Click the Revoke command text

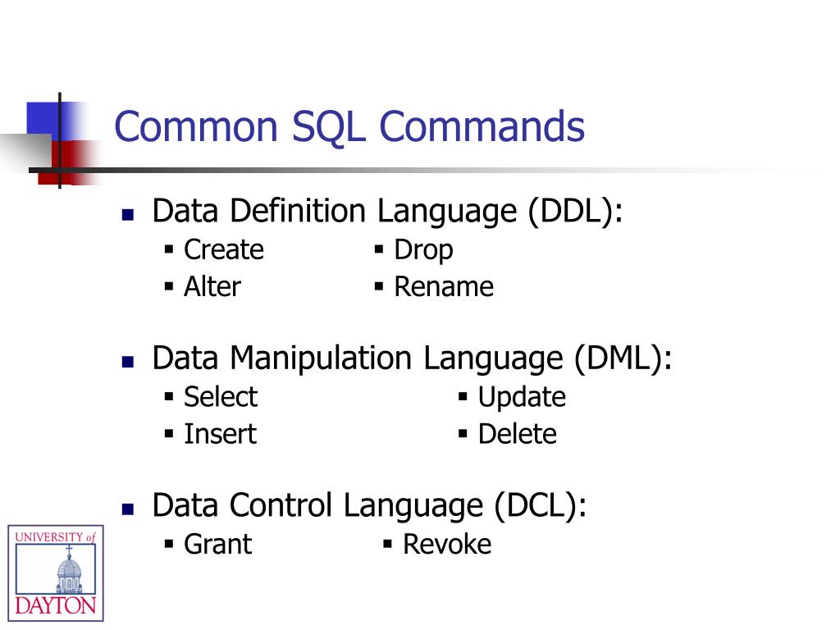(447, 545)
